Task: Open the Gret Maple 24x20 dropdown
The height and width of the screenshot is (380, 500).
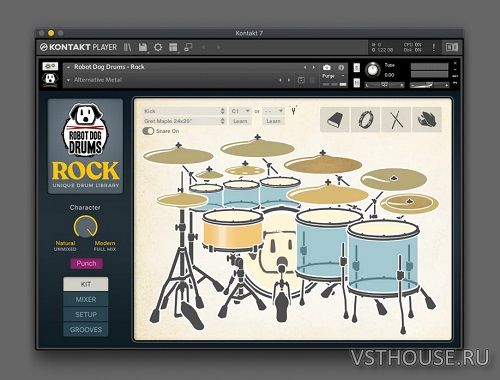Action: tap(184, 121)
